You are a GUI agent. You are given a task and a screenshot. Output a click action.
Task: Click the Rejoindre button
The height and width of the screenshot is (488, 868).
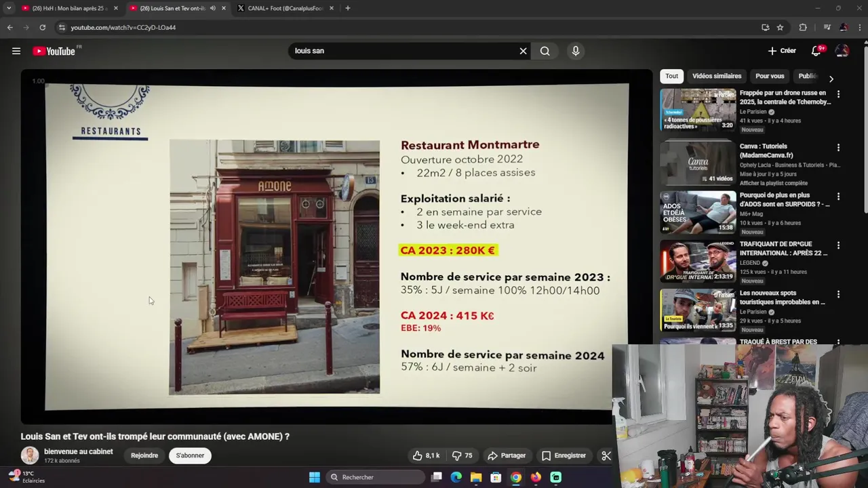point(144,455)
